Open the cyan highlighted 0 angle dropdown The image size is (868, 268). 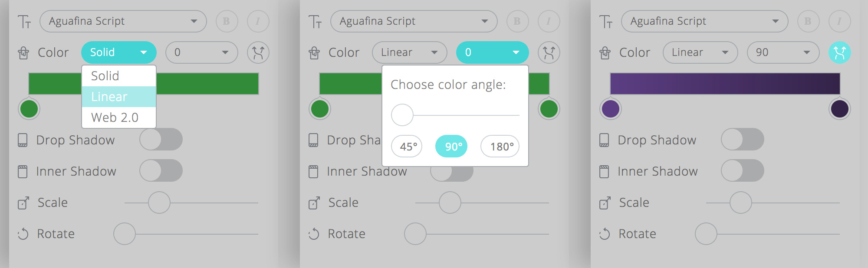pos(492,52)
